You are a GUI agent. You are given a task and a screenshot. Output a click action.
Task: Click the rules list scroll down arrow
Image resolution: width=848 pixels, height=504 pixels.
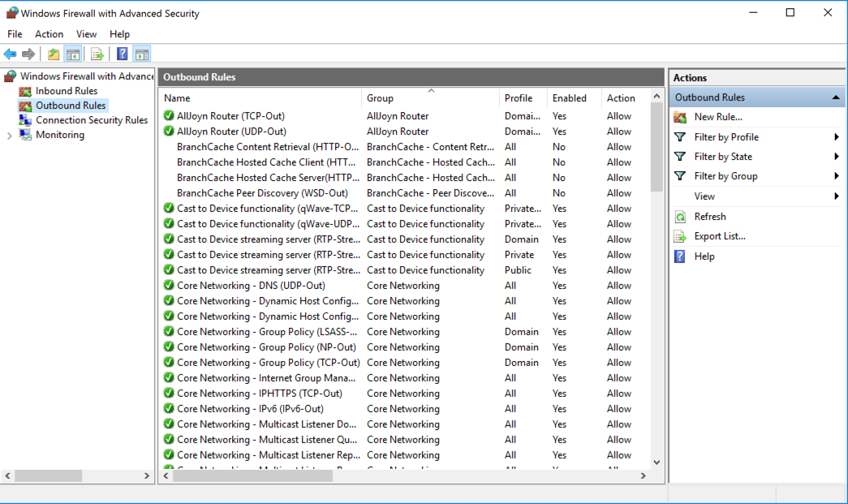pyautogui.click(x=656, y=463)
